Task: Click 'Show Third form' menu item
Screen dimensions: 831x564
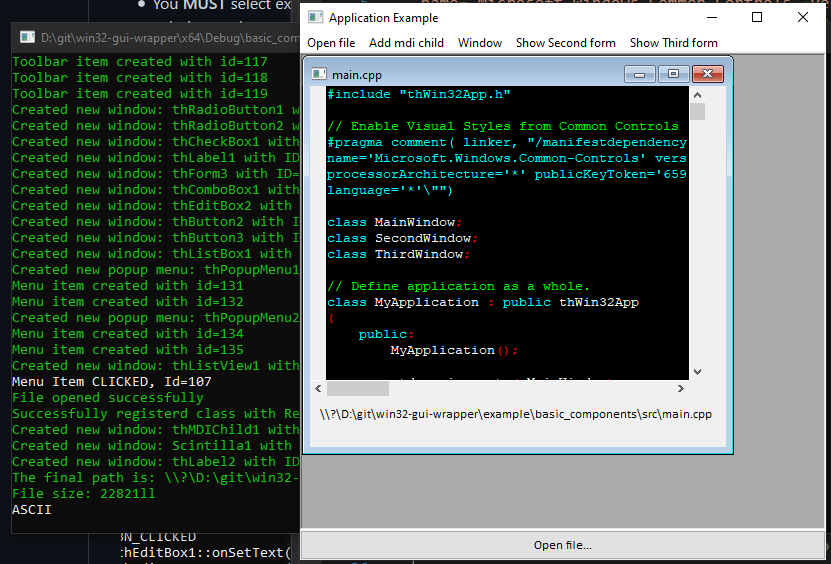Action: click(673, 43)
